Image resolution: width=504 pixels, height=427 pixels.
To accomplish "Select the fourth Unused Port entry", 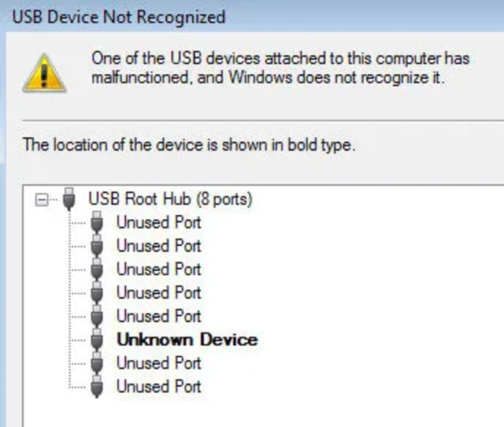I will (159, 293).
